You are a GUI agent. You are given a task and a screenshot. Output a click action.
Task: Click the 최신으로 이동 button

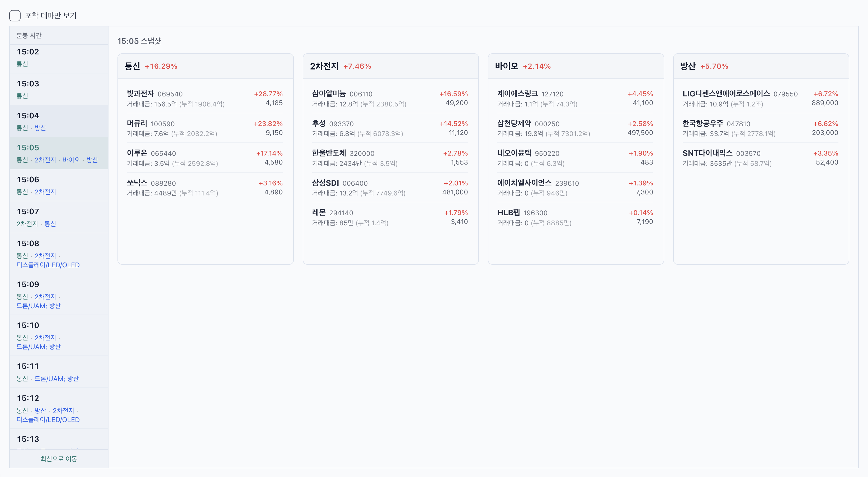click(59, 459)
